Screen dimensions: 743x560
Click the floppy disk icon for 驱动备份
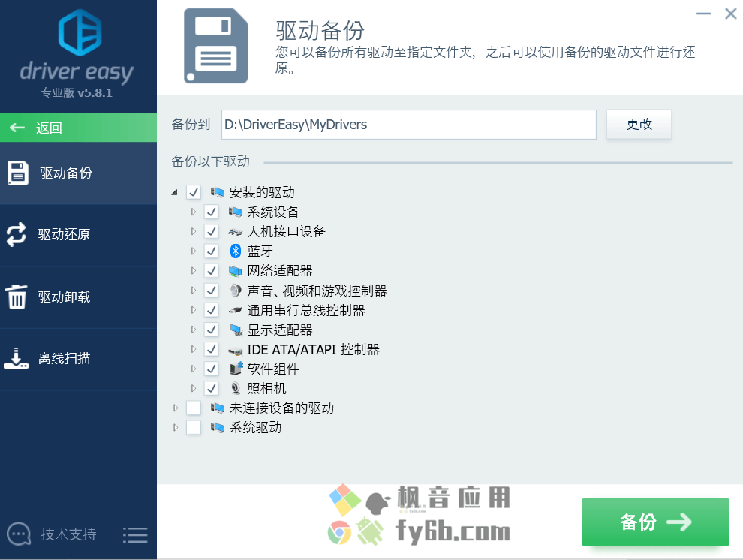(x=18, y=173)
